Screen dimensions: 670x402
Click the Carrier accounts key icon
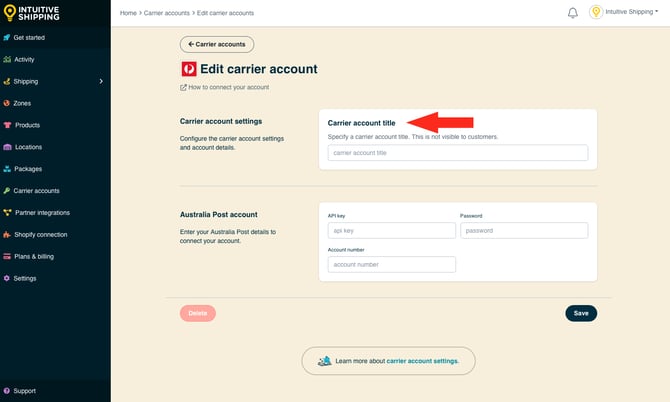pos(6,191)
